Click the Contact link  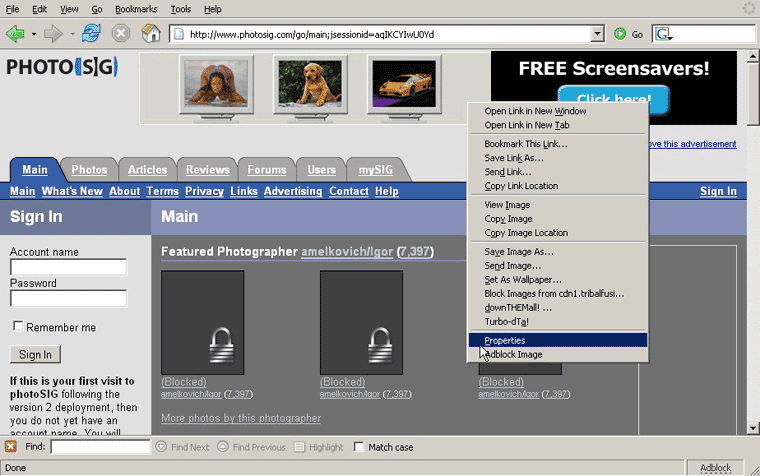point(349,191)
